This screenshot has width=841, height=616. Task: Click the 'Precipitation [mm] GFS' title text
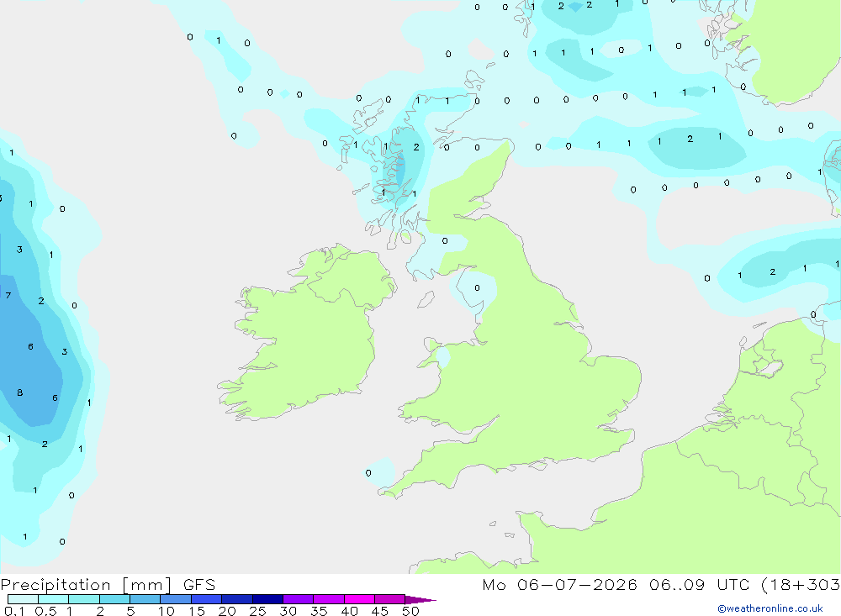point(108,585)
